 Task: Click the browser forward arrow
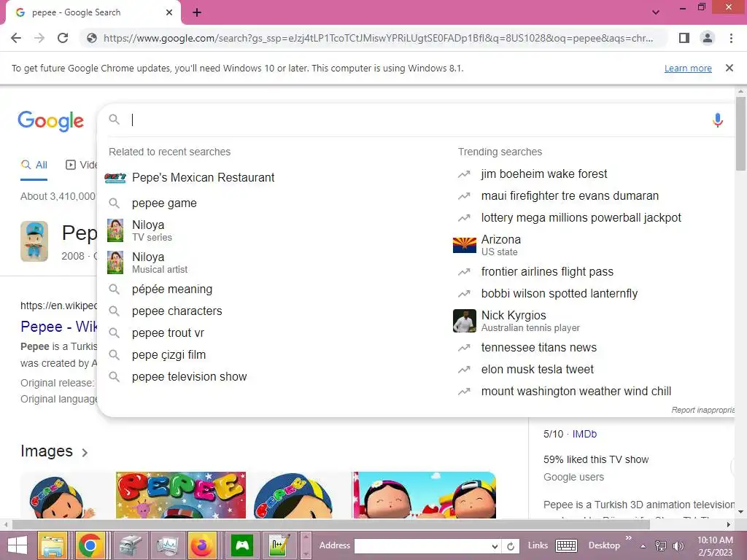[x=39, y=38]
